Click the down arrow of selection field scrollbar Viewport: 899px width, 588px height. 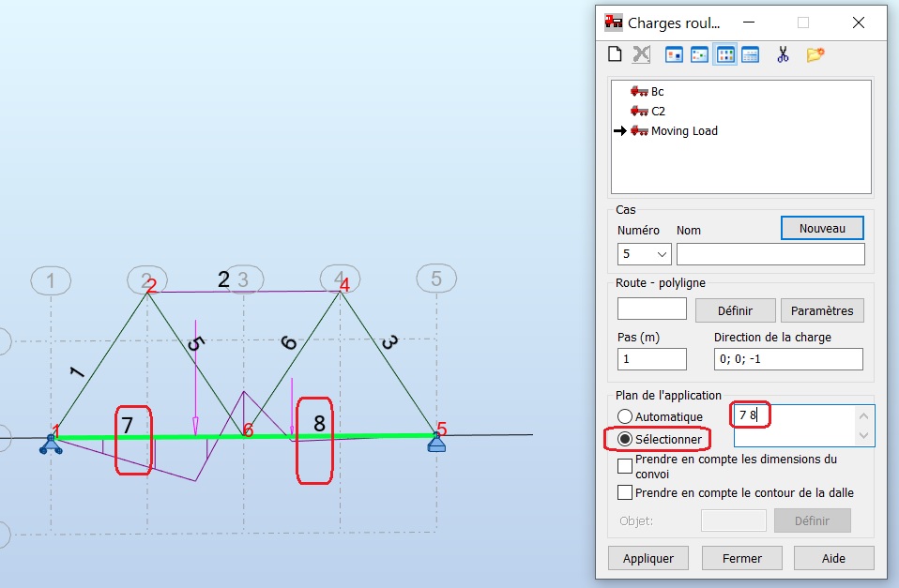863,435
